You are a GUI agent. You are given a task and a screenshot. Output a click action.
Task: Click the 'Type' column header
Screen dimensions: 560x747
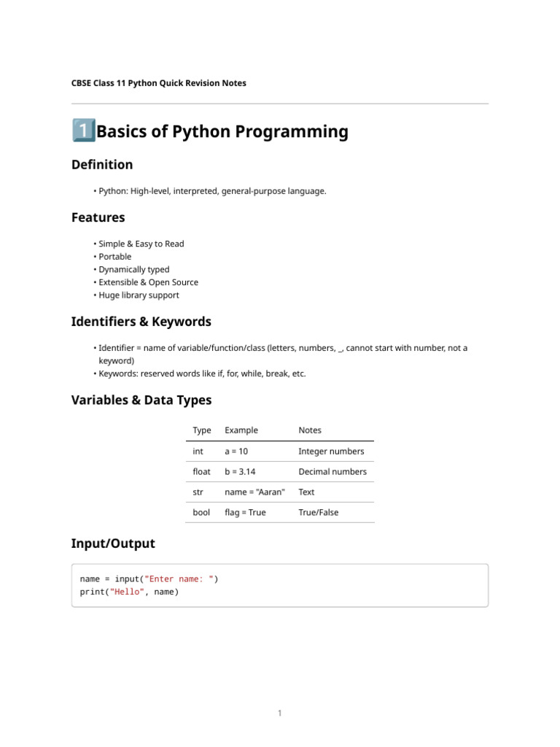coord(202,430)
